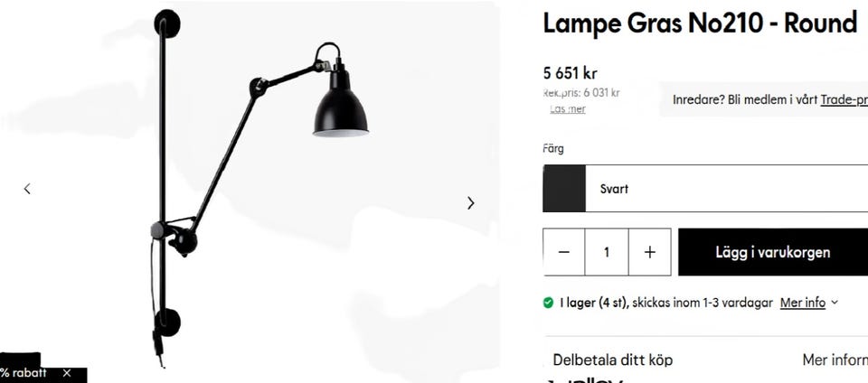Show the next product image

470,203
